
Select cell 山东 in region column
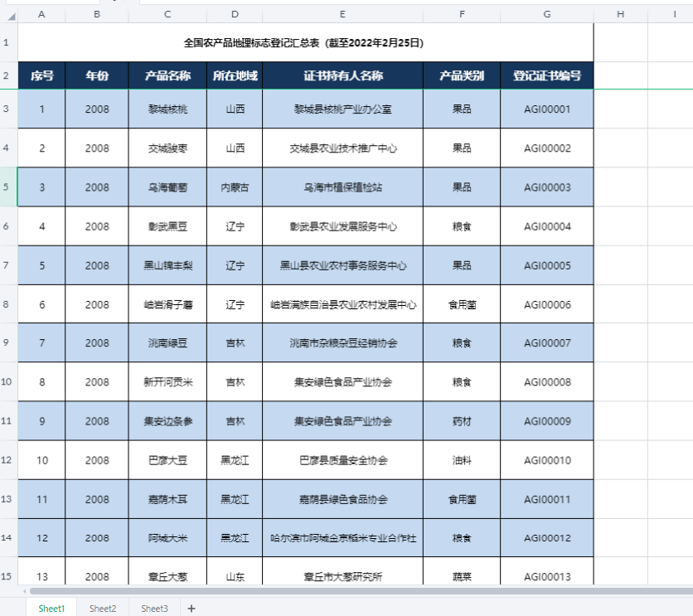tap(235, 572)
